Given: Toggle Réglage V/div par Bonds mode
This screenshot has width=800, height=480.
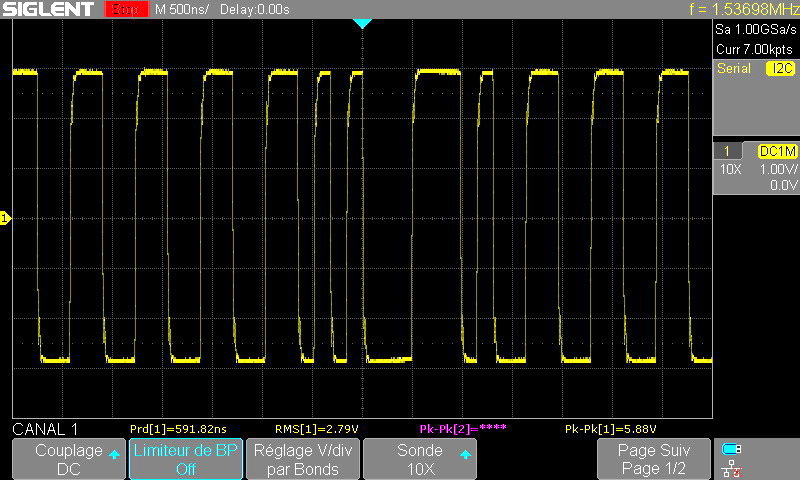Looking at the screenshot, I should pos(303,459).
